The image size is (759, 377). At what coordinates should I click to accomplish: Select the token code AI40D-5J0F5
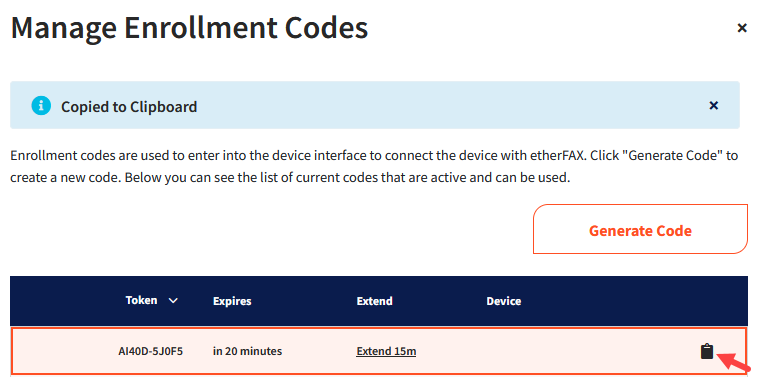(151, 351)
